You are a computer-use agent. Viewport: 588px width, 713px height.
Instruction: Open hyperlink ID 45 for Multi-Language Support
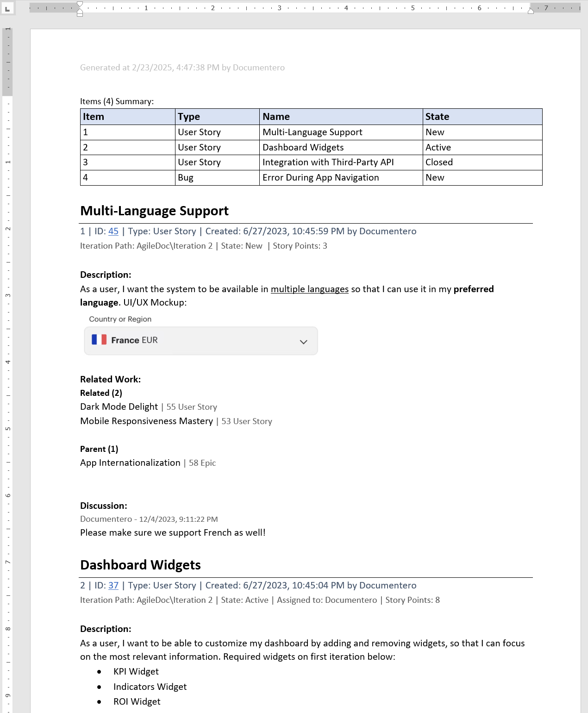click(x=113, y=231)
